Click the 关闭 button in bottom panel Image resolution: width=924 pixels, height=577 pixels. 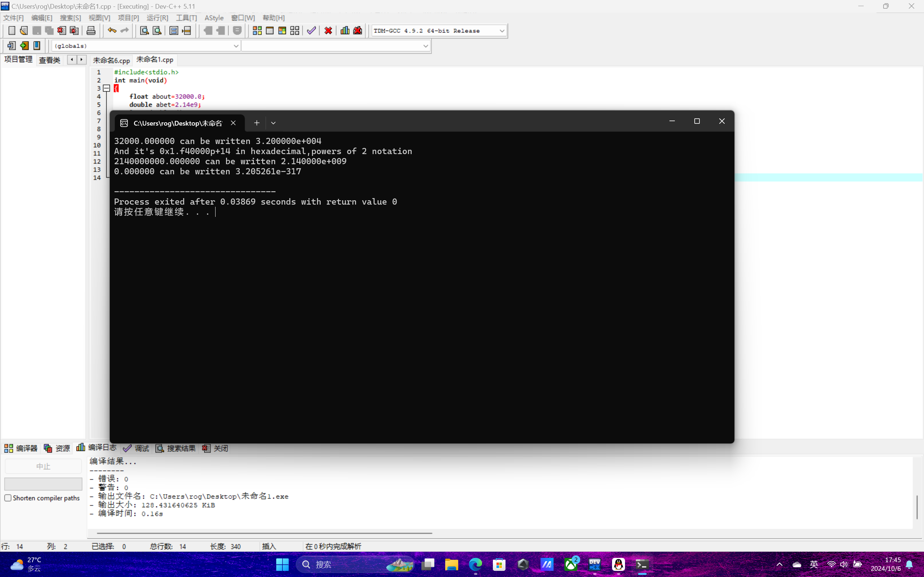click(x=215, y=448)
